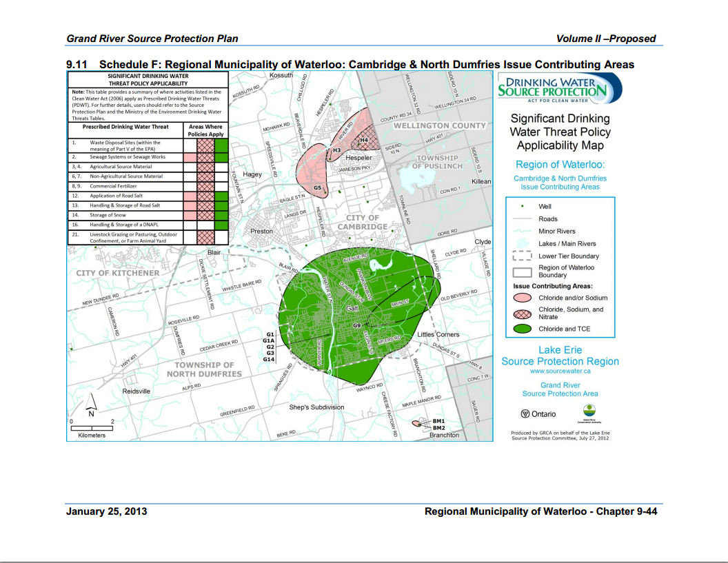The image size is (728, 563).
Task: Click the 'WELLINGTON COUNTY' map label
Action: click(x=440, y=126)
